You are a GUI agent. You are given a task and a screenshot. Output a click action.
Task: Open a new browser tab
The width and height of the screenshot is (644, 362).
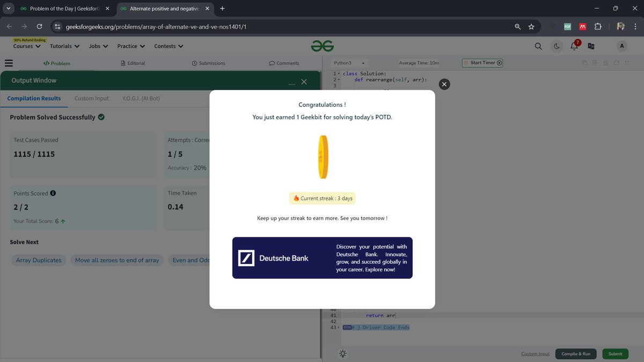tap(222, 9)
